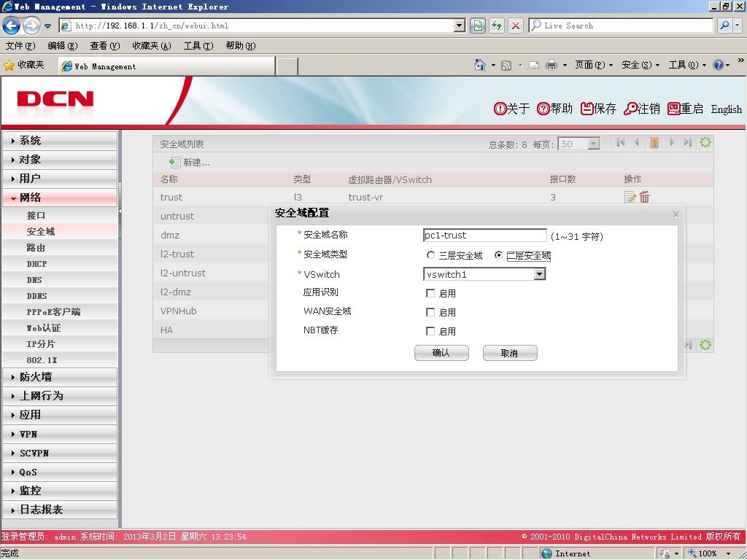Select 三层安全域 radio button
The image size is (747, 560).
[x=430, y=255]
